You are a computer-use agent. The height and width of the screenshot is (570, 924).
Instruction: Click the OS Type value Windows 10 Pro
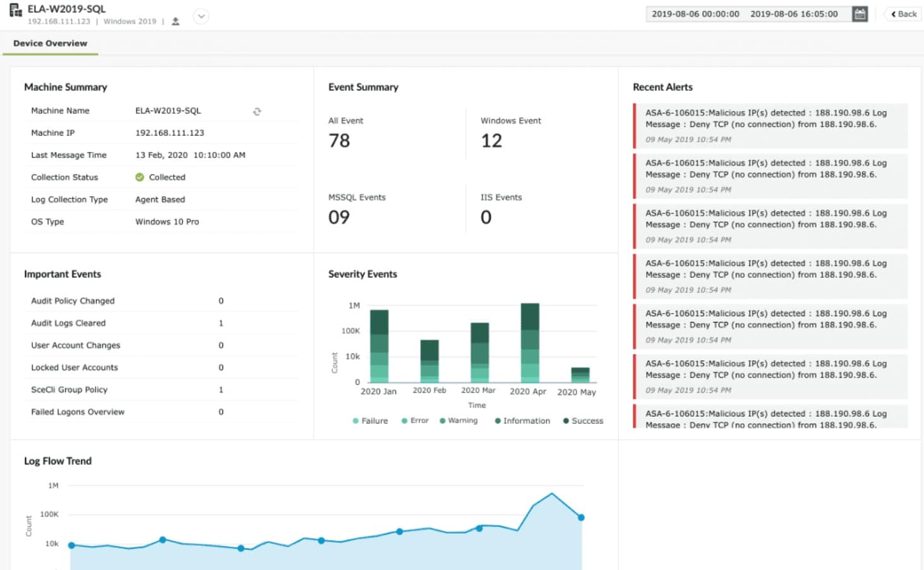167,222
